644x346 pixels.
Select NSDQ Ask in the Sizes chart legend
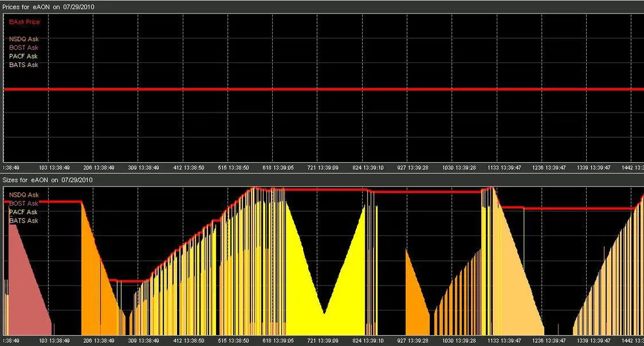(x=23, y=194)
